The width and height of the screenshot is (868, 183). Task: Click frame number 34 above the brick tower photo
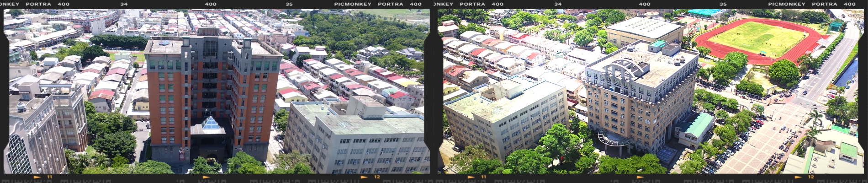point(124,4)
